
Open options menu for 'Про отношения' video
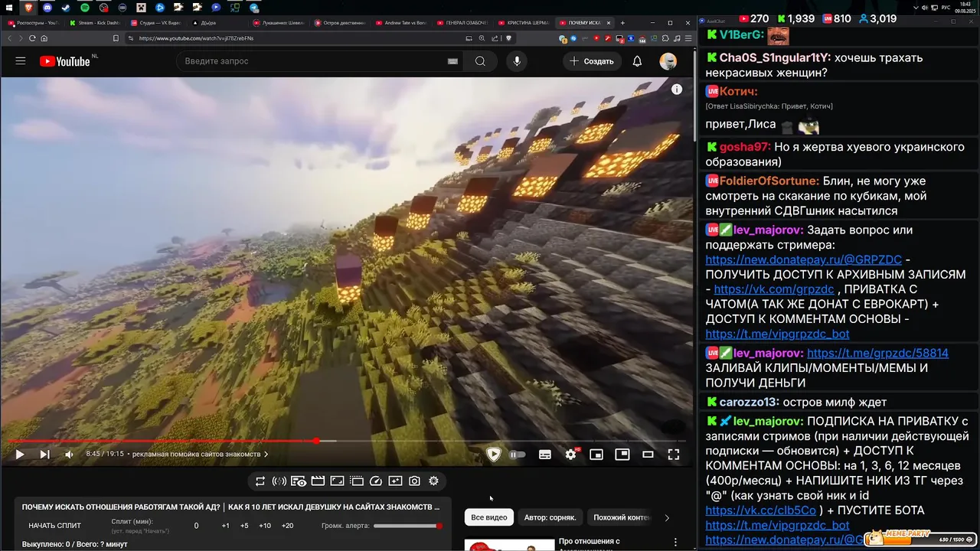click(x=675, y=542)
